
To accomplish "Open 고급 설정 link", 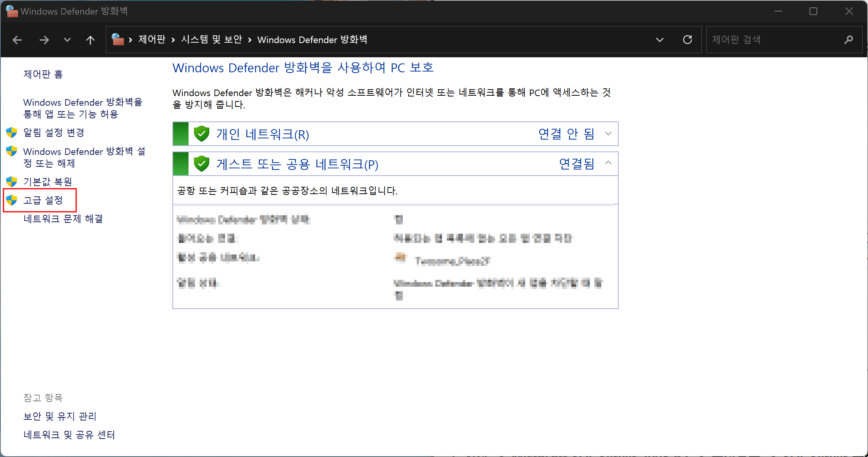I will pos(43,200).
